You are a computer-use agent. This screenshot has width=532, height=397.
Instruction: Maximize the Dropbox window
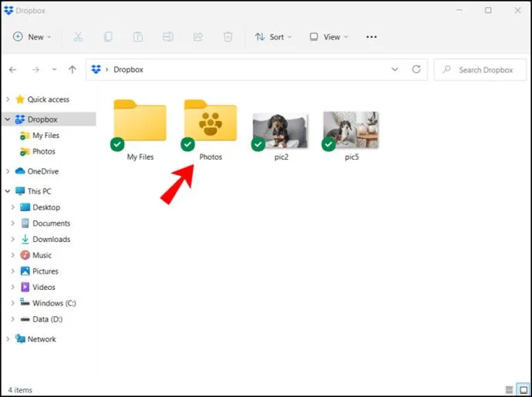point(488,11)
